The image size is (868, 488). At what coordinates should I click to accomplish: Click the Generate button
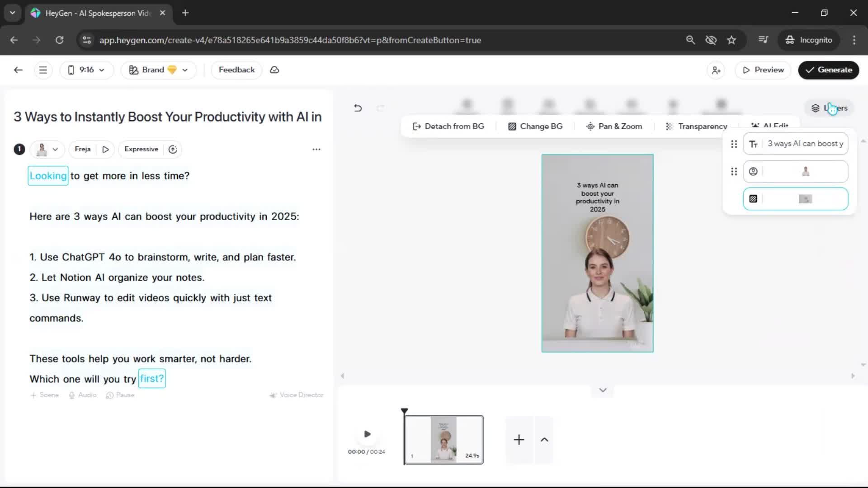pos(828,70)
